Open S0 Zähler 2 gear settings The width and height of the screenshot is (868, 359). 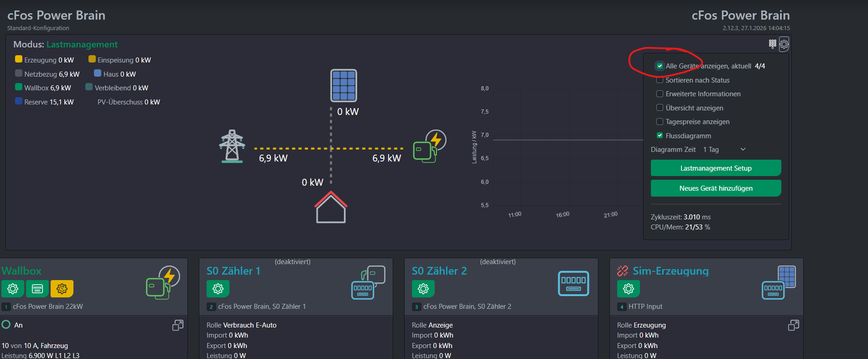(423, 289)
